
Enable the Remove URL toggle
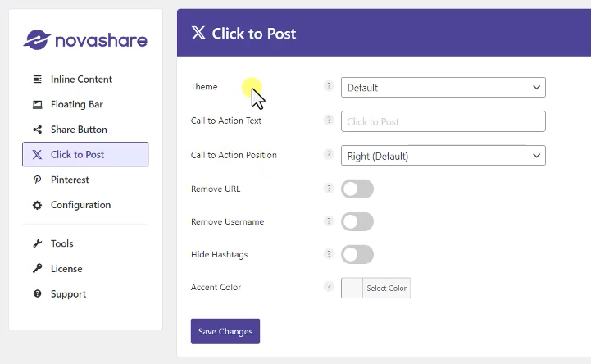click(357, 189)
